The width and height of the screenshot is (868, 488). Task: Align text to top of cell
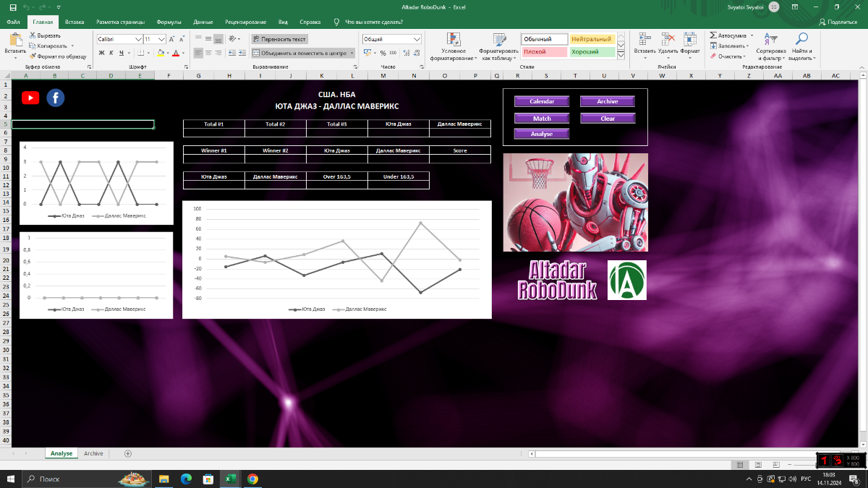[198, 39]
